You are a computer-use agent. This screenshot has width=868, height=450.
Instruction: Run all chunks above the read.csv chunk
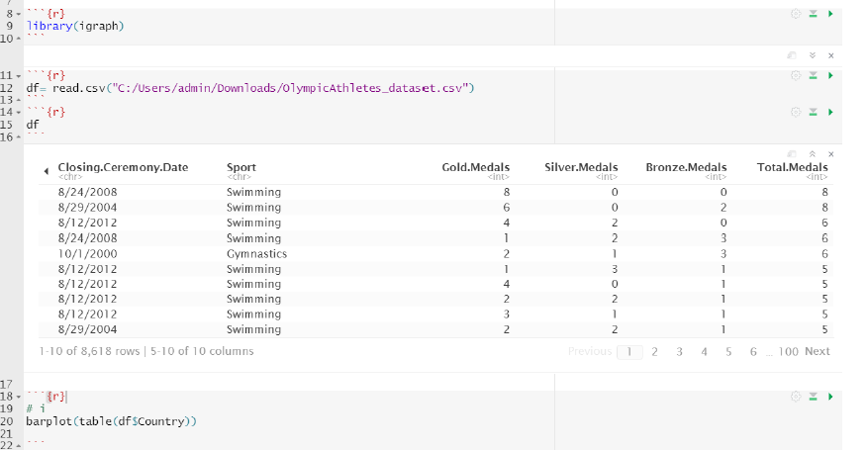click(x=814, y=75)
